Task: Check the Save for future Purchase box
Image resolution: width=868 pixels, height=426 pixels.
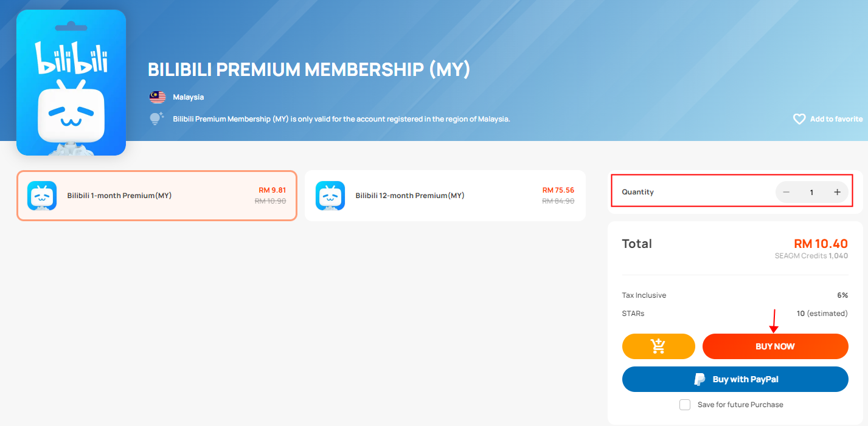Action: click(x=685, y=405)
